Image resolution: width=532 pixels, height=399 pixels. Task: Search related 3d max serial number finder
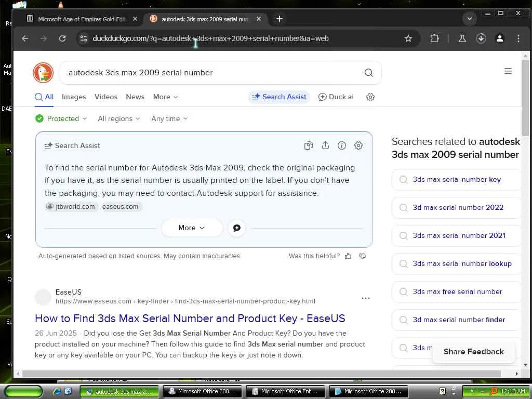click(x=456, y=320)
